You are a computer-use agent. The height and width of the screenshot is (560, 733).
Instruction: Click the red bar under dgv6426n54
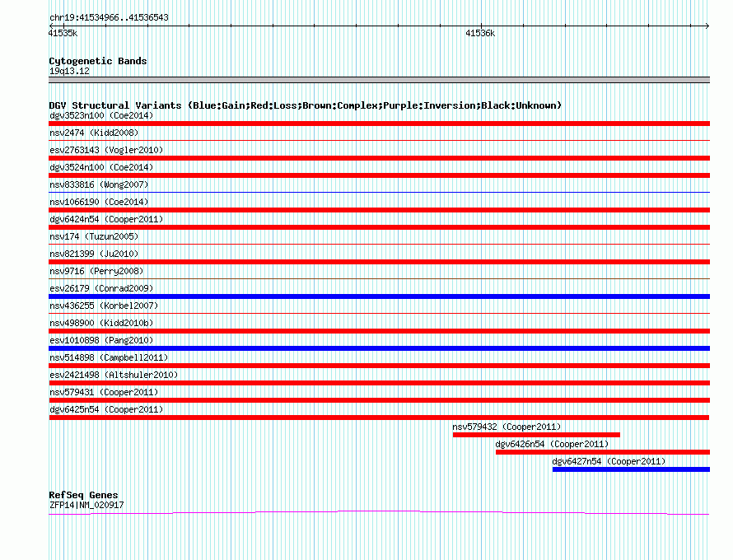(603, 452)
